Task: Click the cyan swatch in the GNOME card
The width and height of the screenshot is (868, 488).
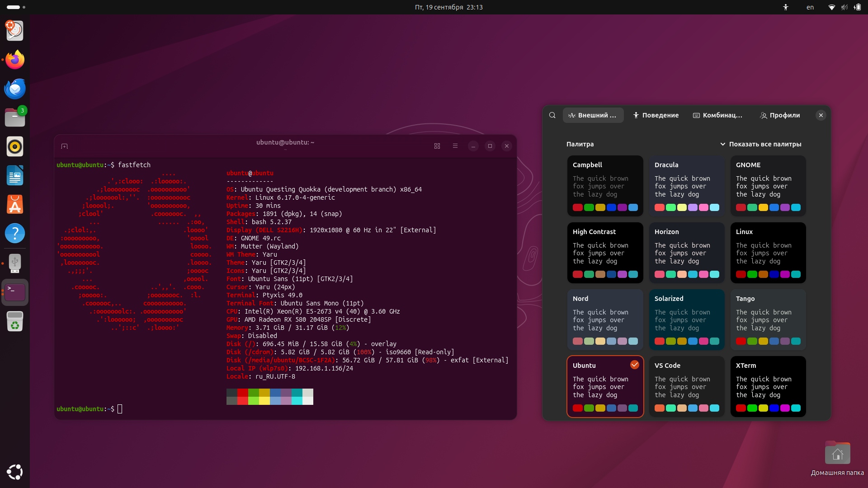Action: (796, 207)
